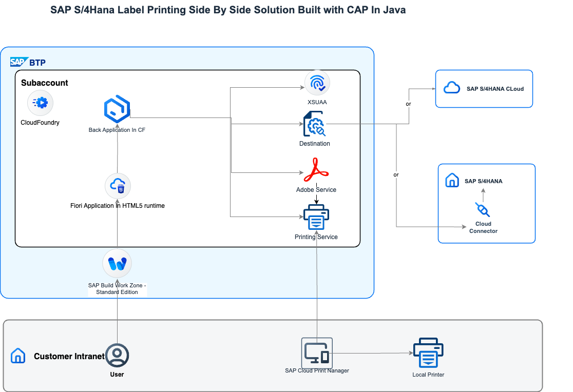573x392 pixels.
Task: Select the Subaccount heading text
Action: pyautogui.click(x=45, y=83)
